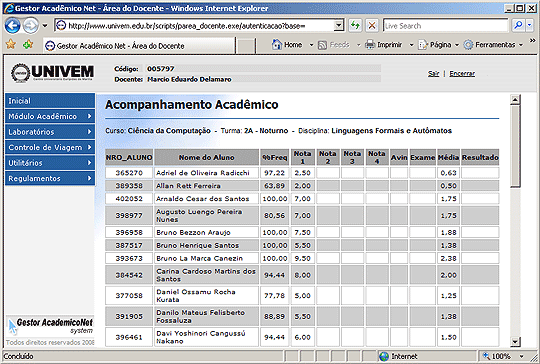
Task: Open the Utilitários sidebar menu
Action: tap(50, 163)
